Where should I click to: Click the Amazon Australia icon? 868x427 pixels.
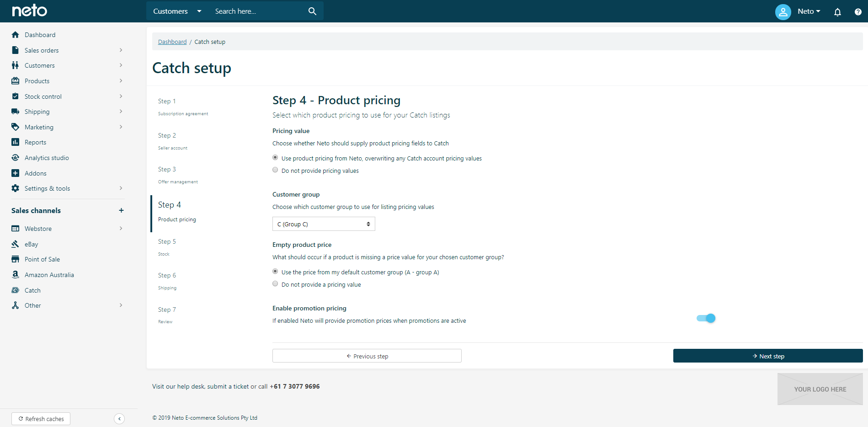point(16,275)
